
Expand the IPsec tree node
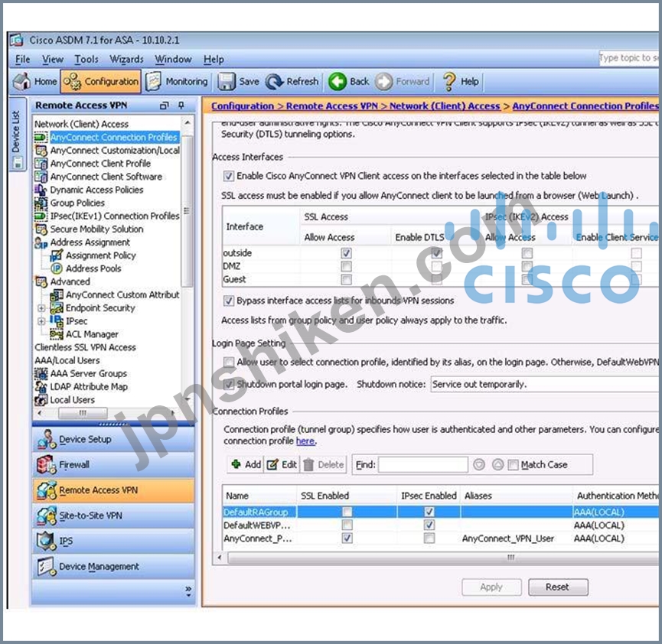pos(41,320)
